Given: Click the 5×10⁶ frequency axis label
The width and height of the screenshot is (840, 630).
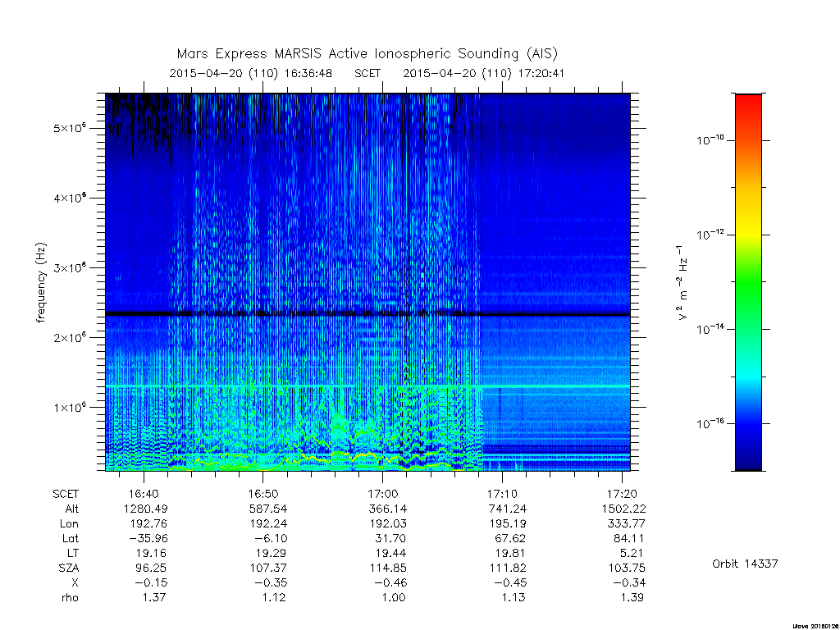Looking at the screenshot, I should pyautogui.click(x=70, y=128).
